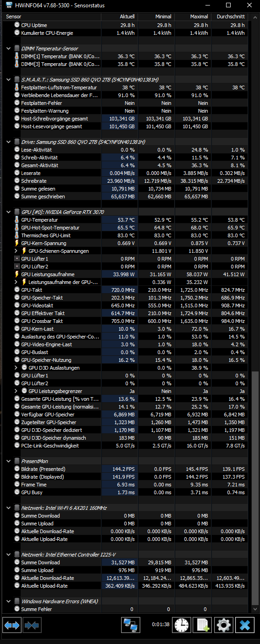Click the chip icon of PresentMon group
The width and height of the screenshot is (260, 644).
(x=17, y=461)
